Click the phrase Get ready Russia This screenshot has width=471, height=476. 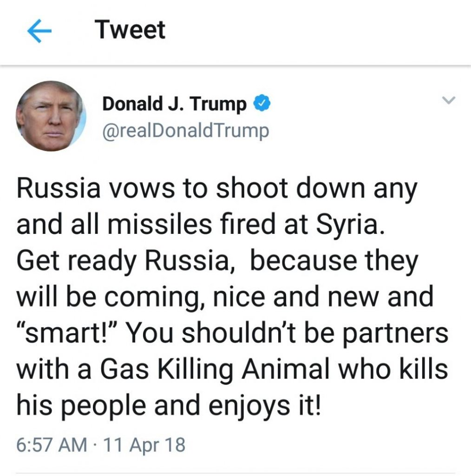point(125,261)
